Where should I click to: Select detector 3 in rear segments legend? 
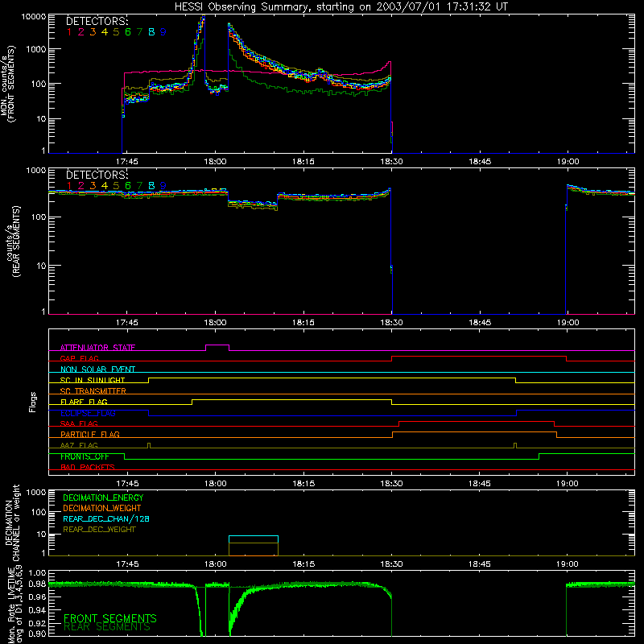(x=93, y=186)
